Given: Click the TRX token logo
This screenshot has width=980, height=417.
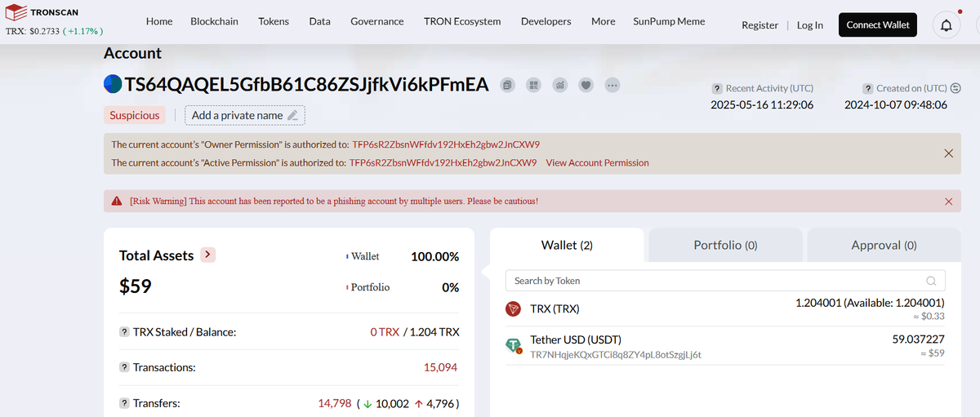Looking at the screenshot, I should click(x=514, y=309).
